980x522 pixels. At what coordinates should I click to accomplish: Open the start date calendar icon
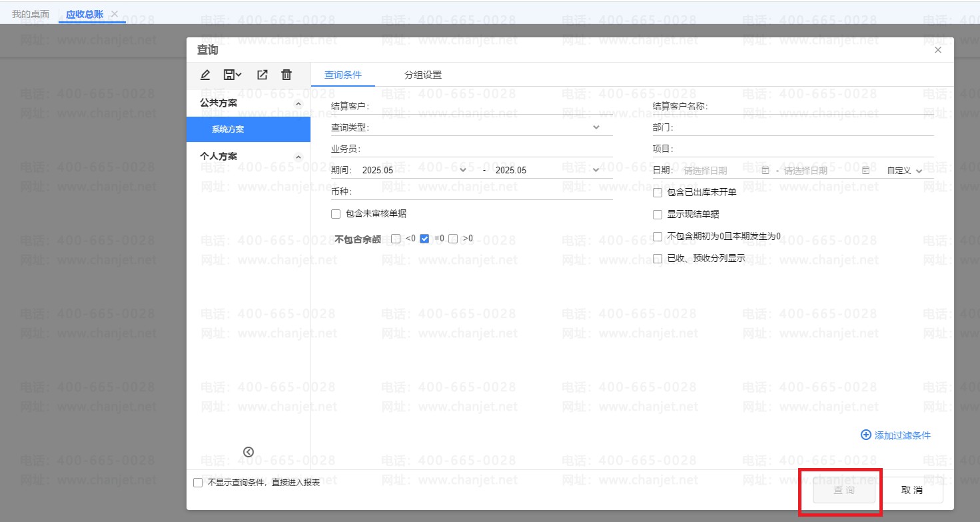(765, 170)
